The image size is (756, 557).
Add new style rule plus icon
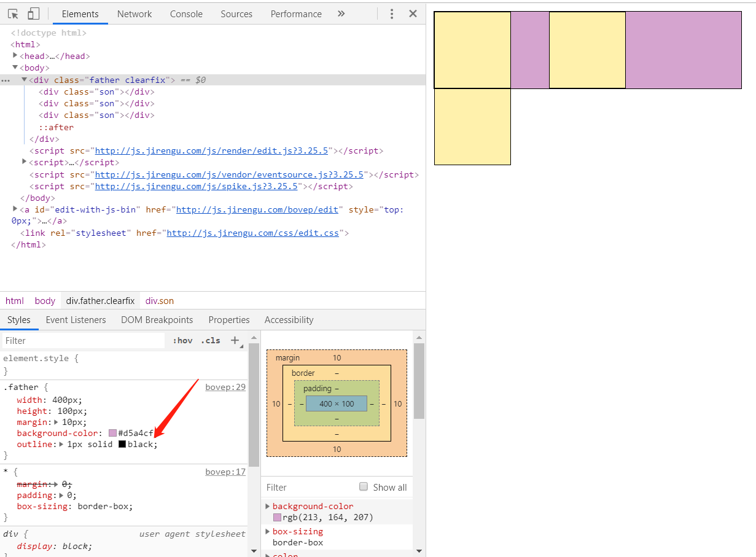point(235,340)
